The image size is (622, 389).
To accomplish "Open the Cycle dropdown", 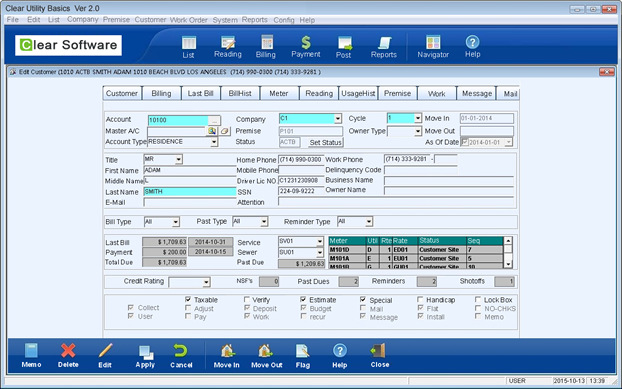I will point(418,118).
